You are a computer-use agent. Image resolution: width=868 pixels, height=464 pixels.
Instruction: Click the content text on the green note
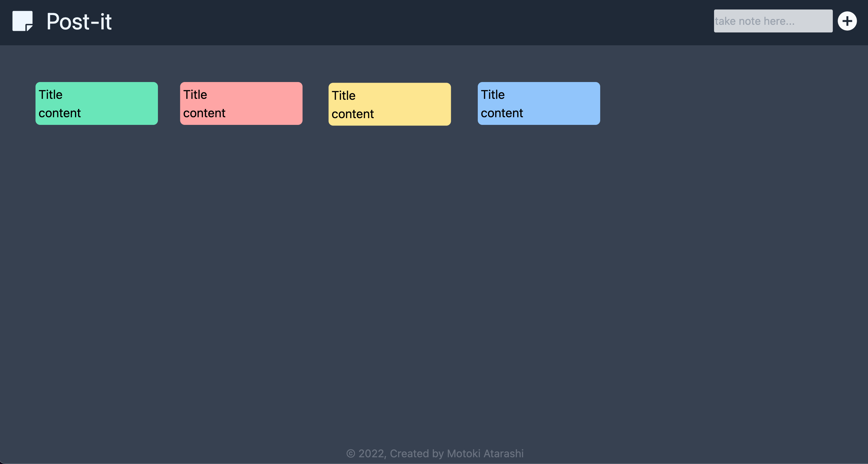[x=59, y=113]
